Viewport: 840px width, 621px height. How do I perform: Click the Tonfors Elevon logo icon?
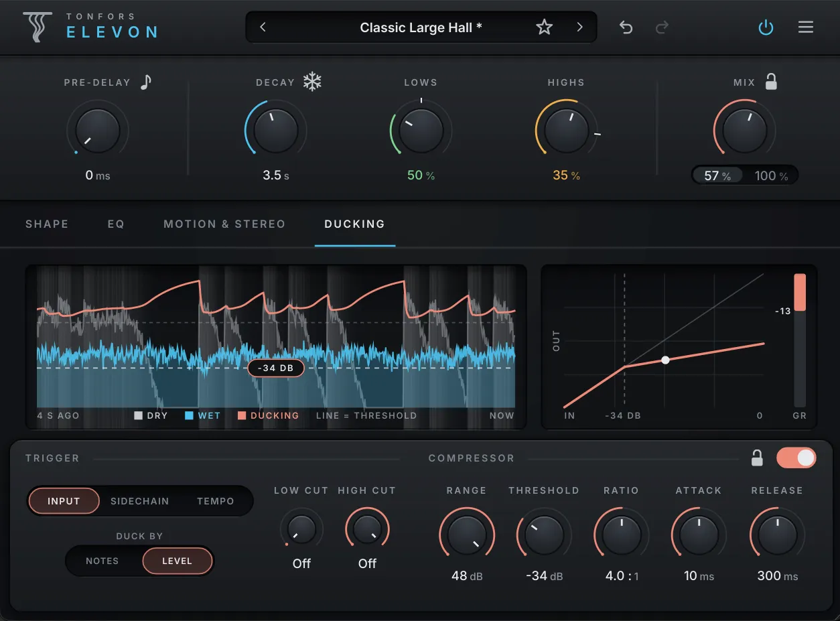click(x=37, y=27)
